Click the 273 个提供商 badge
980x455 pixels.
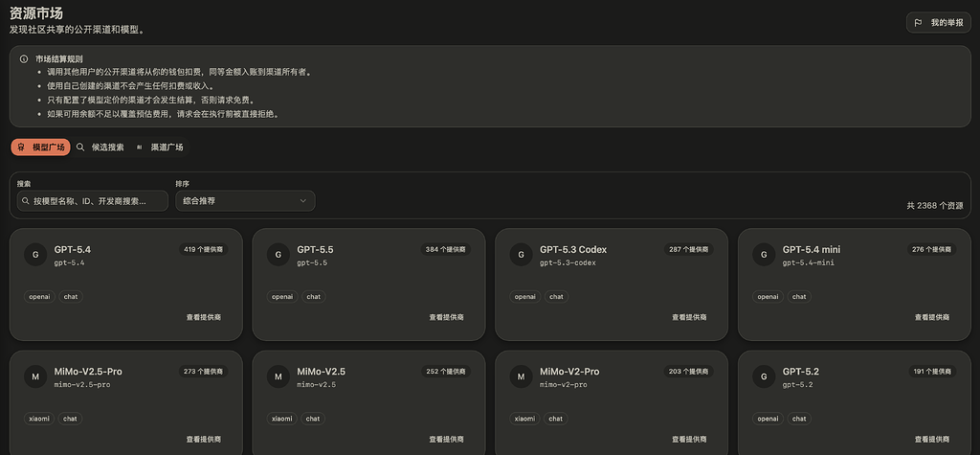coord(203,371)
